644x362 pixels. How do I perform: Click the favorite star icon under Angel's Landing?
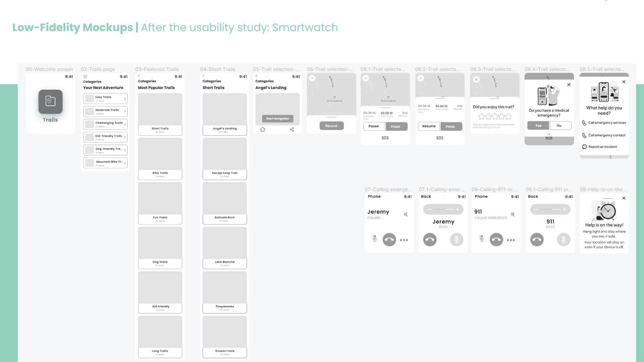point(263,129)
